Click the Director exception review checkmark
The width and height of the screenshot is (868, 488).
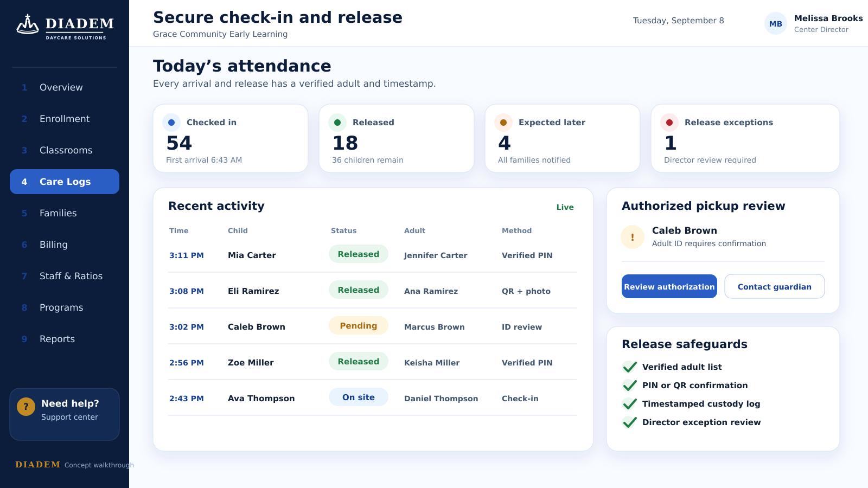[x=630, y=422]
